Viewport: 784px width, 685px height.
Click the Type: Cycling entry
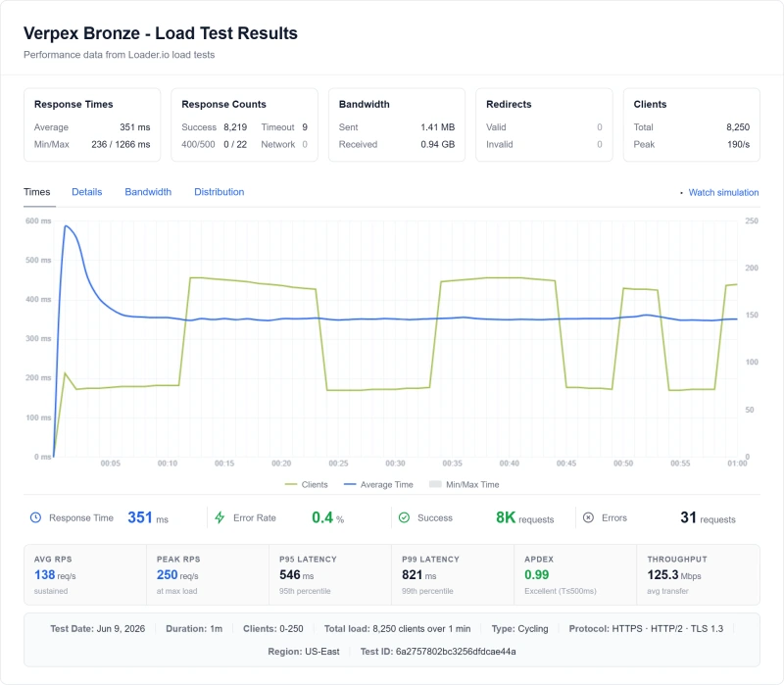click(519, 628)
